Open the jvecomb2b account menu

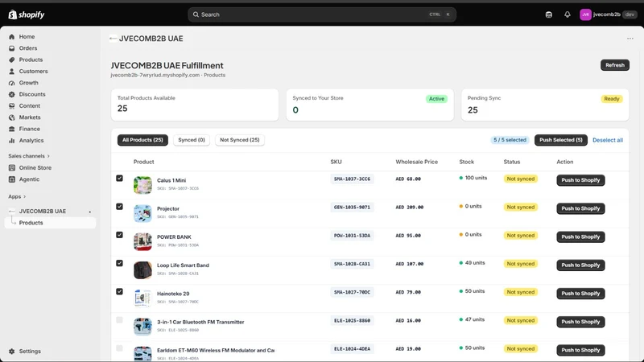pos(609,14)
